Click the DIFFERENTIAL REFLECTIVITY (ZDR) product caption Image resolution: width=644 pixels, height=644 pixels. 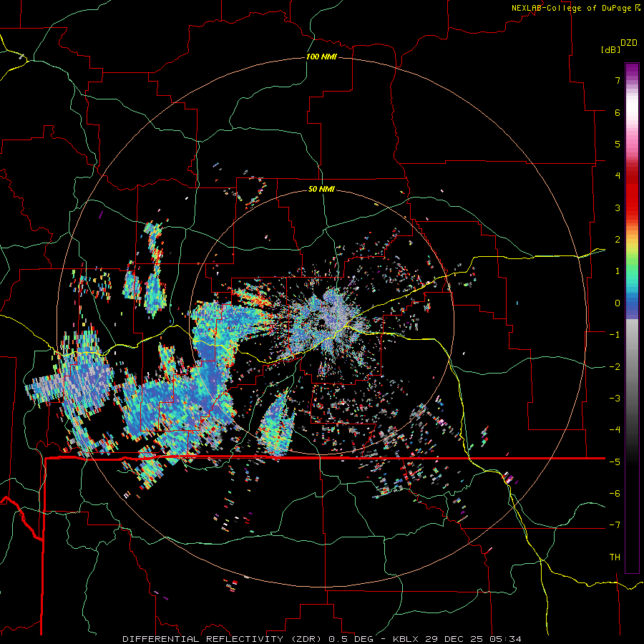pyautogui.click(x=322, y=639)
